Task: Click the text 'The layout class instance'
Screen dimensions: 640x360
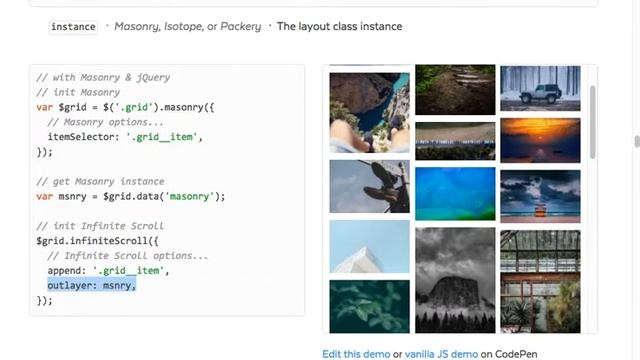Action: tap(339, 27)
